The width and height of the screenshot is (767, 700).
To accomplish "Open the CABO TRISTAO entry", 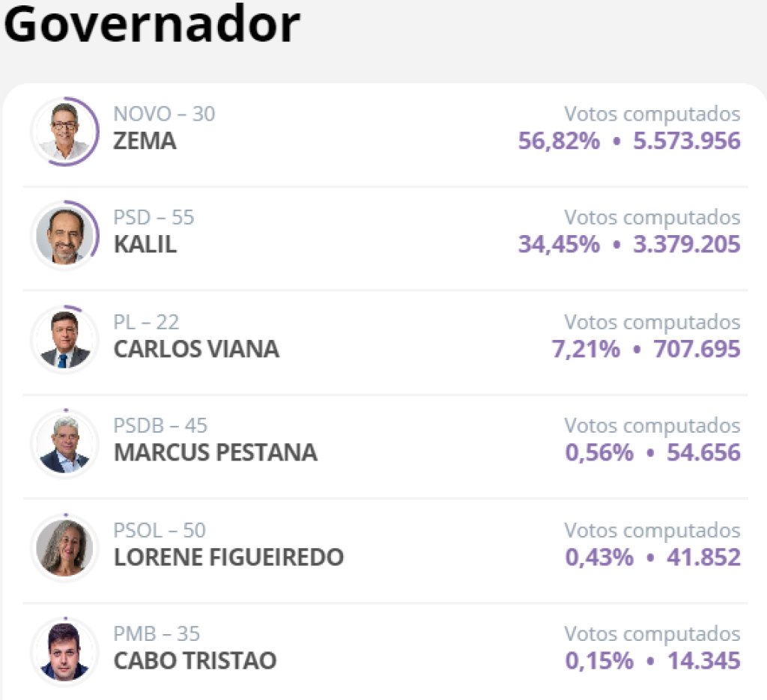I will pyautogui.click(x=195, y=661).
